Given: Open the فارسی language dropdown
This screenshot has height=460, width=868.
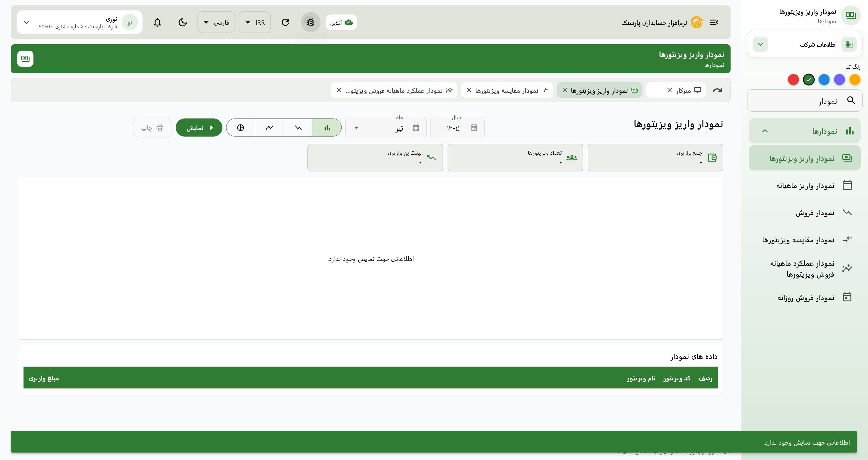Looking at the screenshot, I should [x=216, y=22].
